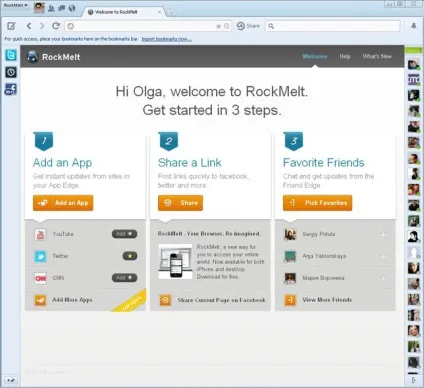Click the Favorite Friends heading

point(324,163)
